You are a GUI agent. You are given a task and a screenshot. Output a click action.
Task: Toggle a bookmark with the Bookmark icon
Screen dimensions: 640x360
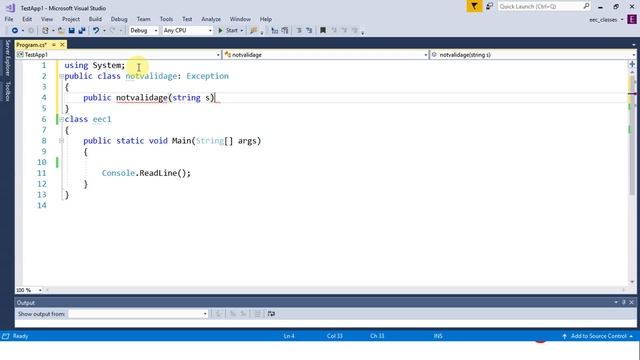pyautogui.click(x=323, y=31)
